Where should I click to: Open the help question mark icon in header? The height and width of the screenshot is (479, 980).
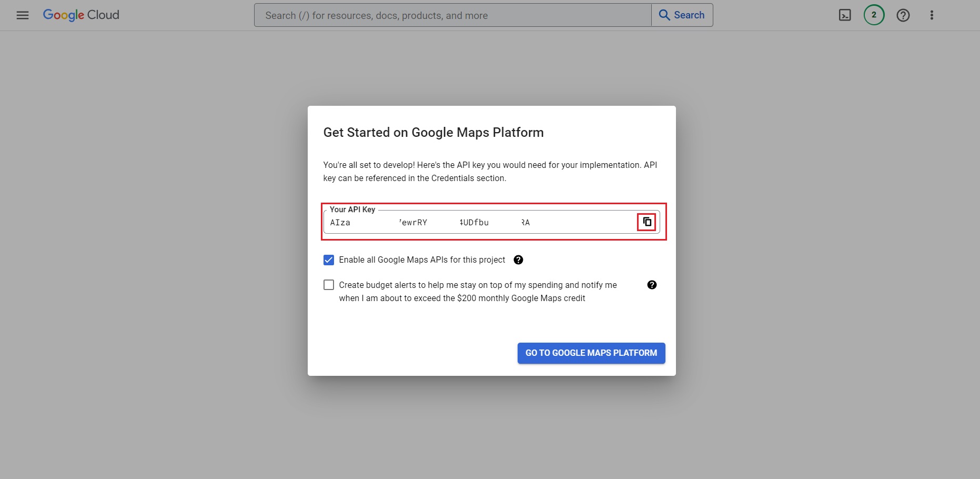coord(903,15)
